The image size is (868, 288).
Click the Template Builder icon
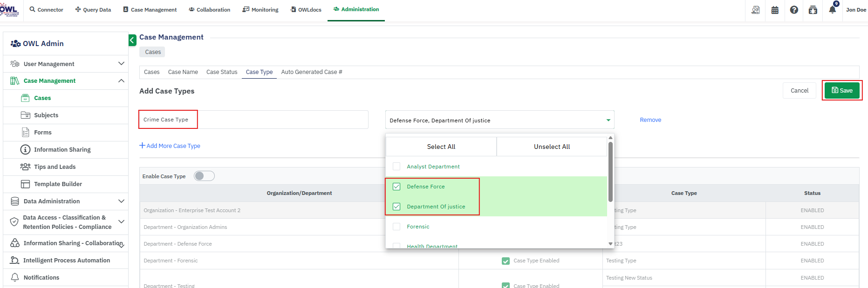[25, 184]
